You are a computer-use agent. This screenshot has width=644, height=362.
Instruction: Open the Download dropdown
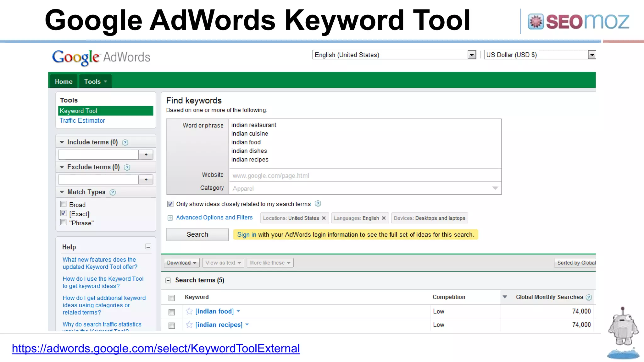tap(182, 263)
